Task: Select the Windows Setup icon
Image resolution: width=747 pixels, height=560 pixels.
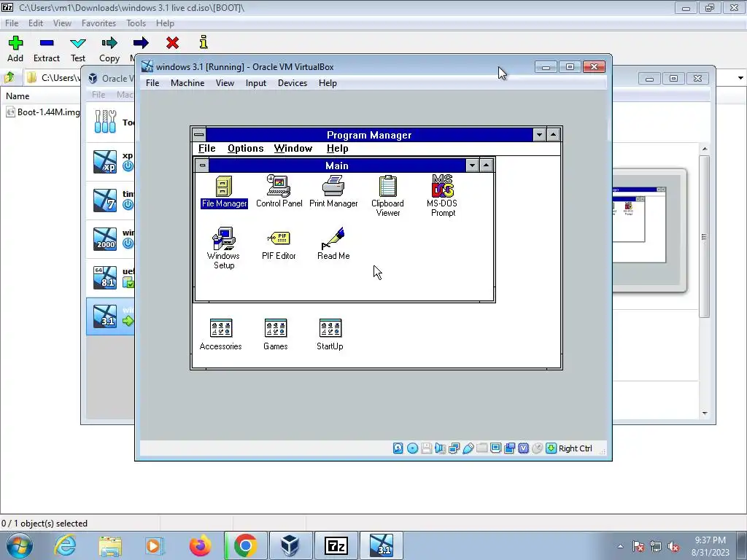Action: click(x=223, y=248)
